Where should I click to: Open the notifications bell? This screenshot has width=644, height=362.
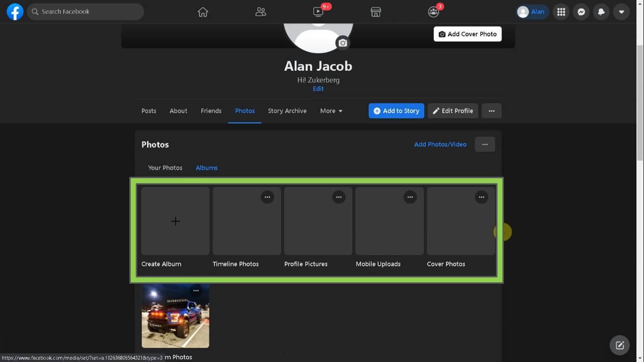(602, 12)
